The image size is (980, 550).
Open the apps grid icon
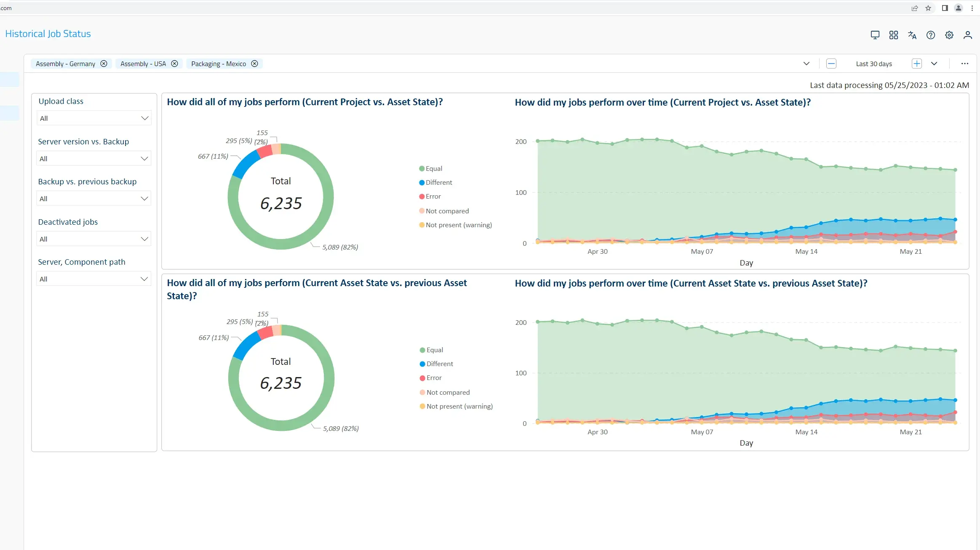(893, 35)
